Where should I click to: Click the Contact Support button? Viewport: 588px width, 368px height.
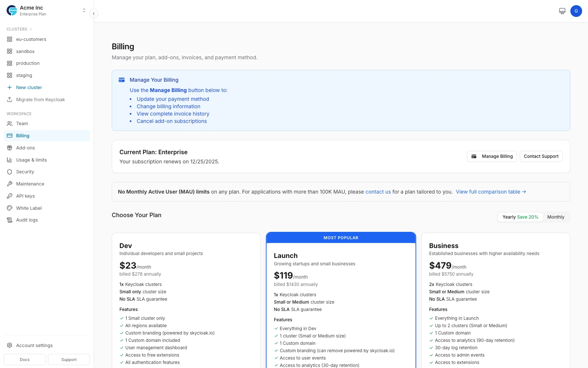pos(541,156)
